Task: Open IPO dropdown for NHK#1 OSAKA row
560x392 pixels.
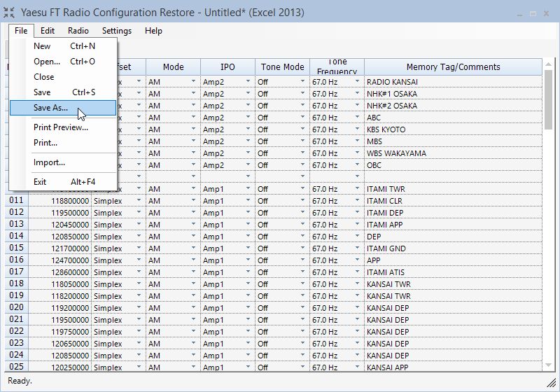Action: pos(248,93)
